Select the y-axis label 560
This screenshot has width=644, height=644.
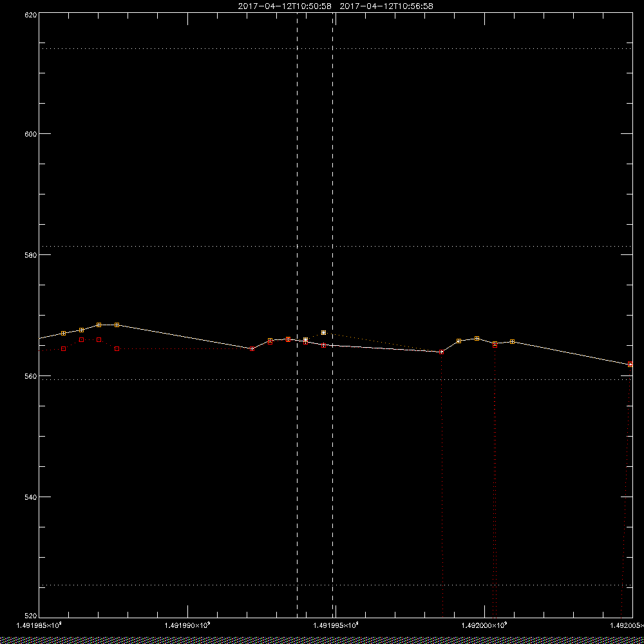click(x=31, y=376)
